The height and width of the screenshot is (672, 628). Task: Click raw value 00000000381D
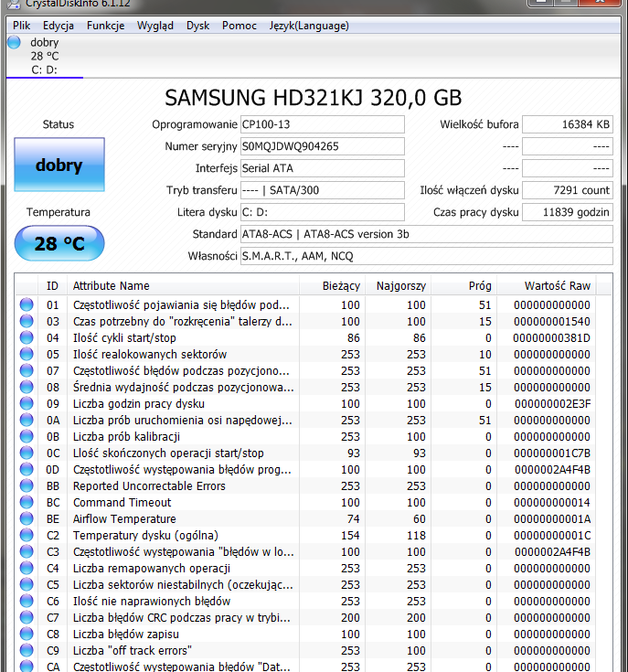click(552, 338)
